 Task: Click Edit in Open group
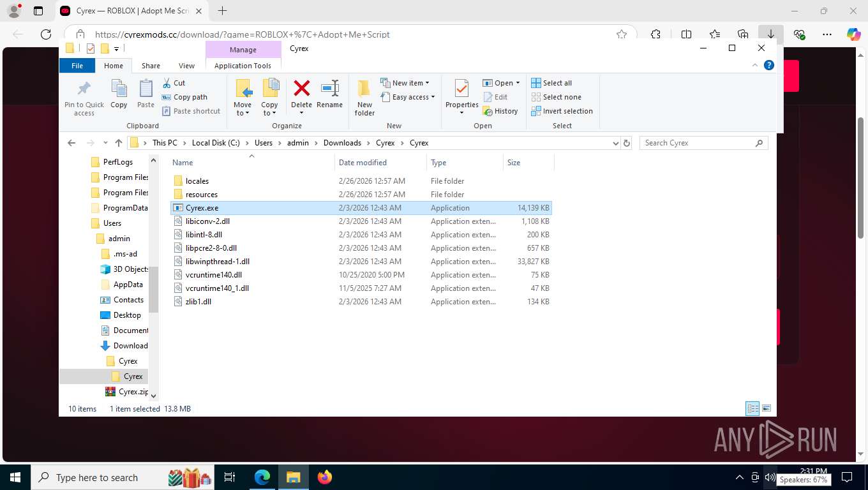point(495,97)
